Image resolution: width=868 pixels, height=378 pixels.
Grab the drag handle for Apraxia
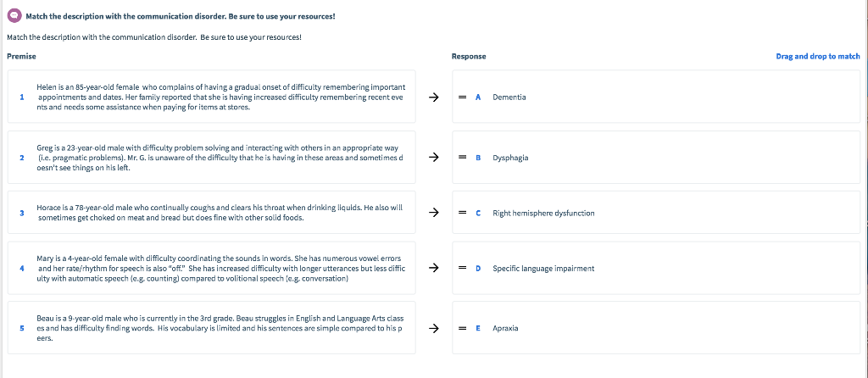tap(463, 328)
